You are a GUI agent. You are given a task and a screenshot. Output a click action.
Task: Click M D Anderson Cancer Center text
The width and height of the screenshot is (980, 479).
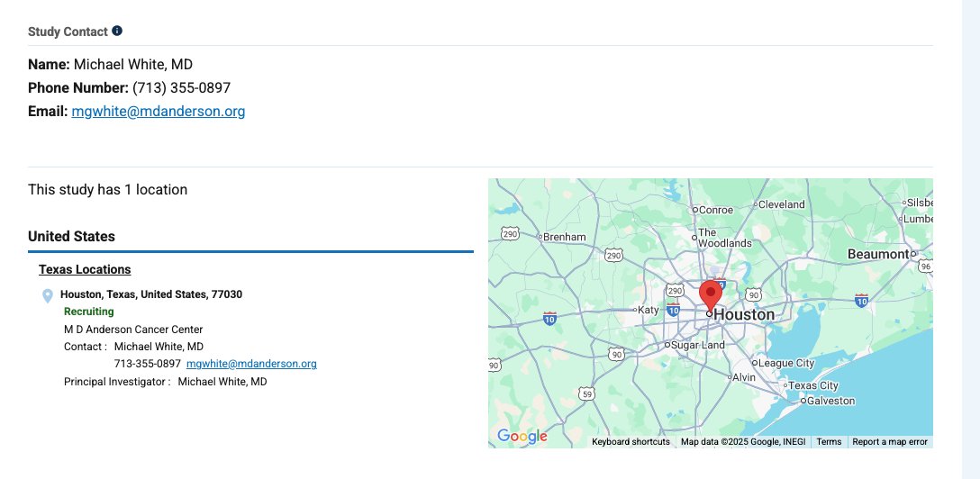tap(133, 330)
